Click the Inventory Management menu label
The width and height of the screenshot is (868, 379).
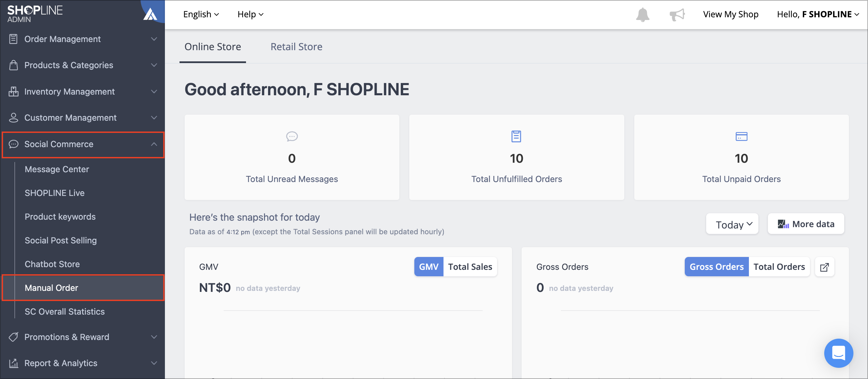[x=70, y=92]
